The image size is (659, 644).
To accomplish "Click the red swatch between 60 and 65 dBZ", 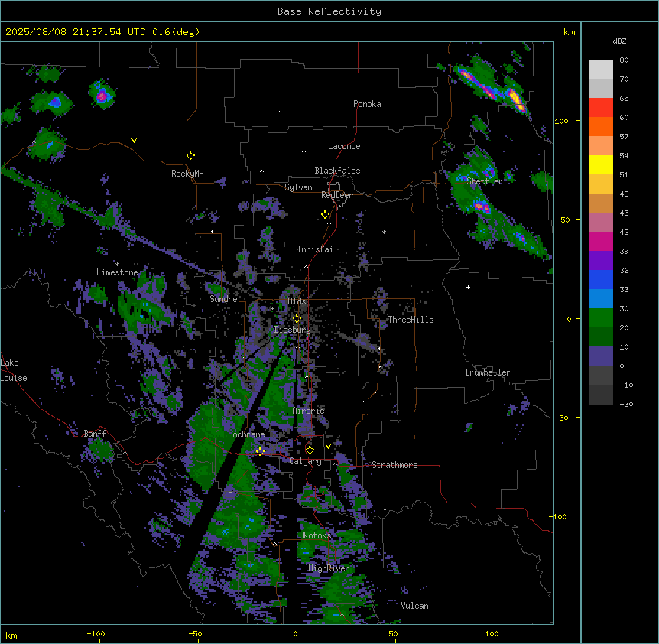I will pyautogui.click(x=601, y=107).
